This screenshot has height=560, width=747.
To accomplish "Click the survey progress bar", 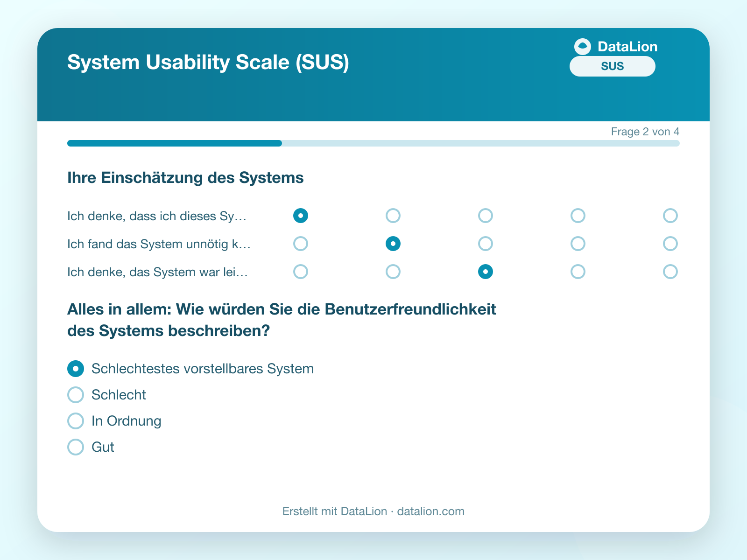I will (x=373, y=143).
